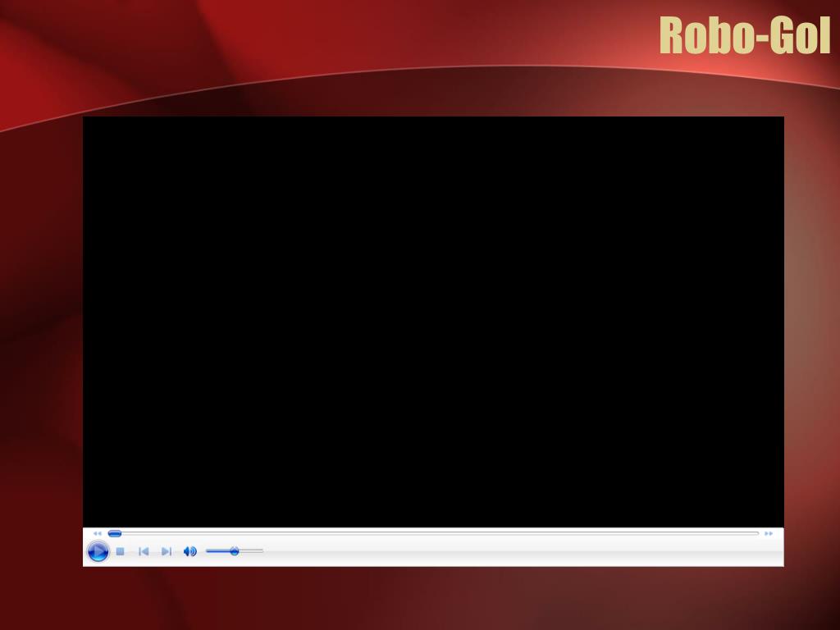Skip to the next track
This screenshot has height=630, width=840.
[167, 551]
